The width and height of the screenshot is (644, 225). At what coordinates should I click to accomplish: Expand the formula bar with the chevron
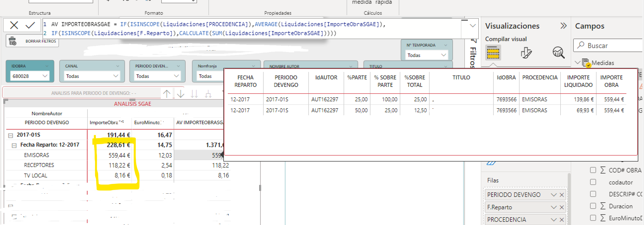tap(473, 26)
